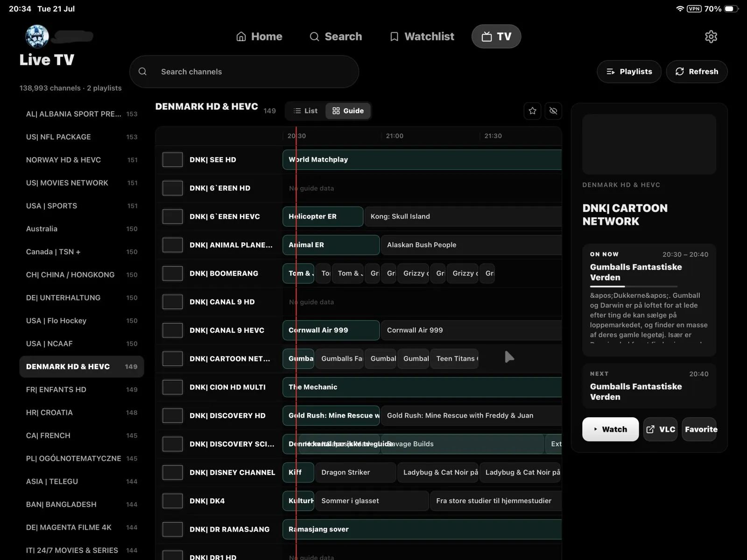This screenshot has height=560, width=747.
Task: Open ASIA | TELEGU category
Action: [x=82, y=482]
